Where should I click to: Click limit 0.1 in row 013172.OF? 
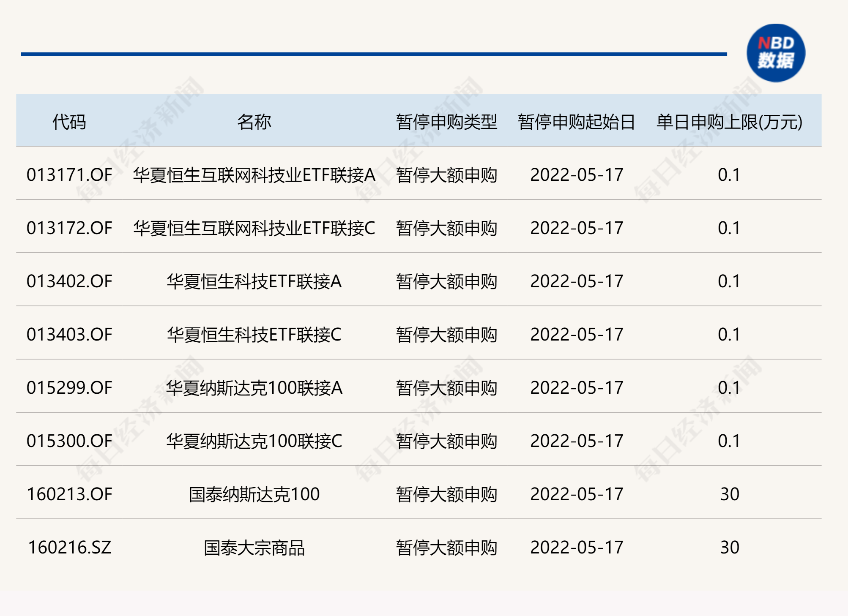729,228
